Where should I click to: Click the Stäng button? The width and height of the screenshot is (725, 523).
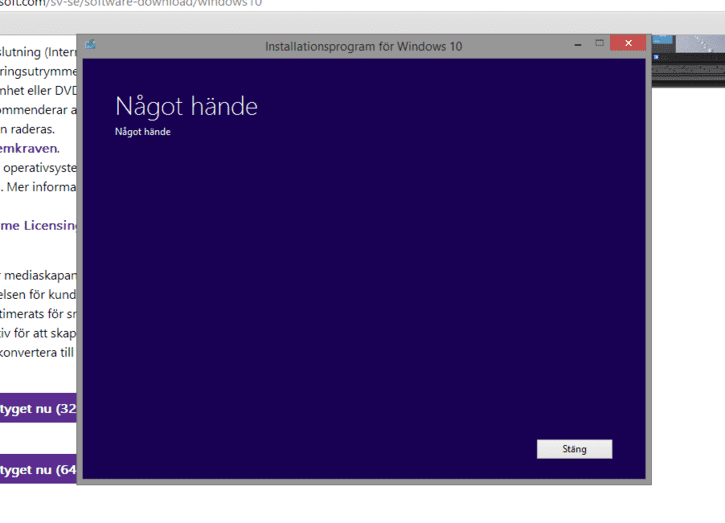coord(574,449)
